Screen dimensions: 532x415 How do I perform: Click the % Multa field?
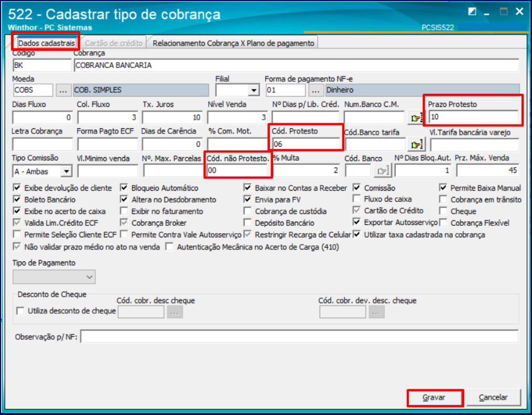306,170
